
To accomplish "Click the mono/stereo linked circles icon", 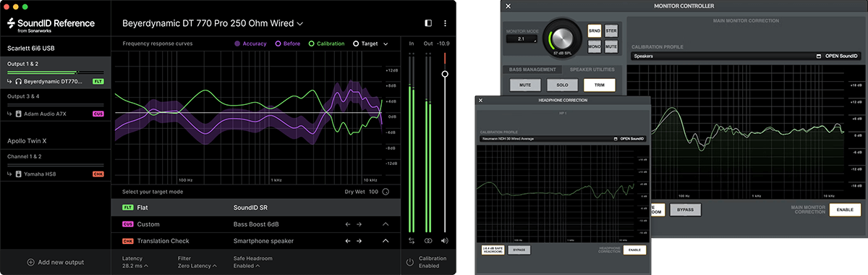I will coord(428,240).
